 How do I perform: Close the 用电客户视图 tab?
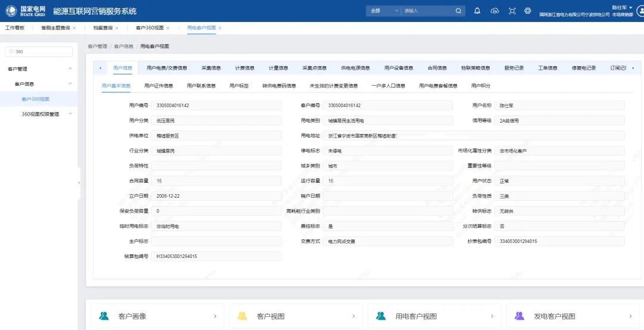click(x=220, y=28)
